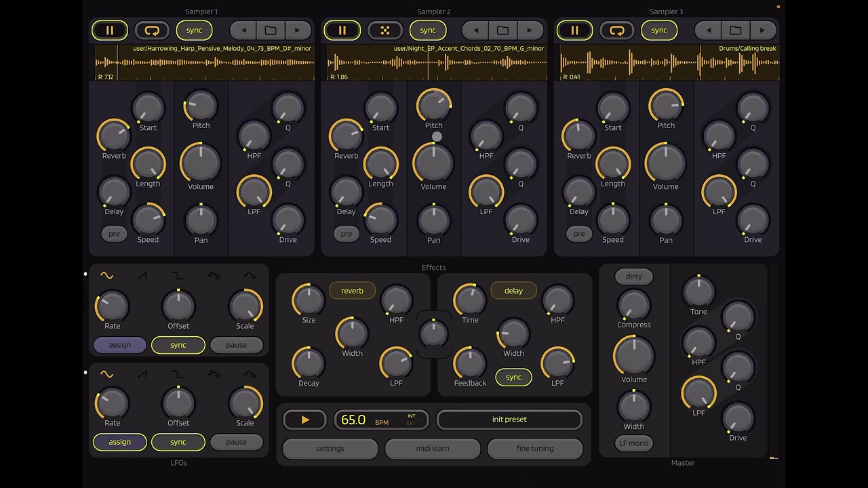Load next sample in Sampler 1
This screenshot has width=868, height=488.
pos(297,30)
